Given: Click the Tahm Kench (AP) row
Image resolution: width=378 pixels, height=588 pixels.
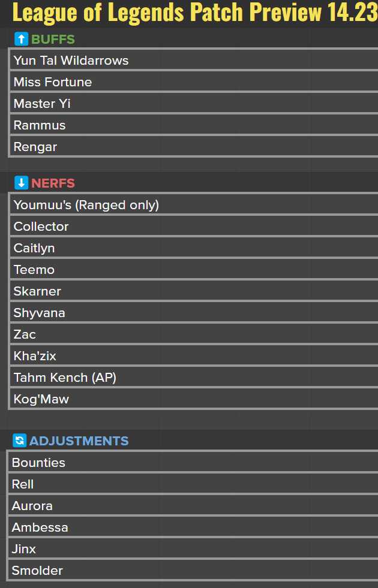Looking at the screenshot, I should 194,377.
